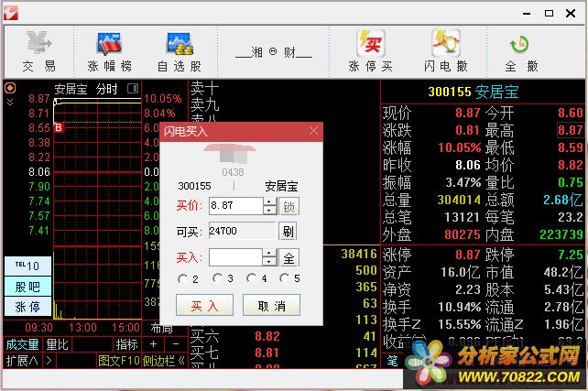Image resolution: width=588 pixels, height=391 pixels.
Task: Click the 布局 layout label
Action: click(x=162, y=329)
